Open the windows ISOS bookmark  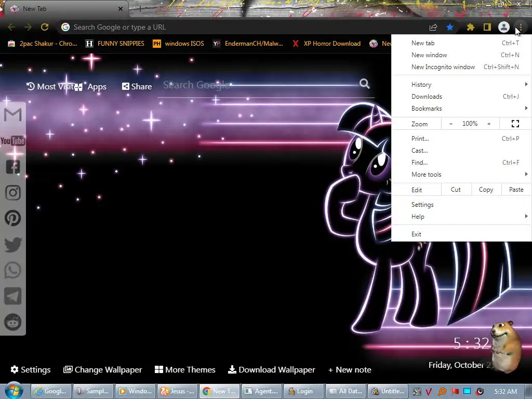click(x=179, y=44)
